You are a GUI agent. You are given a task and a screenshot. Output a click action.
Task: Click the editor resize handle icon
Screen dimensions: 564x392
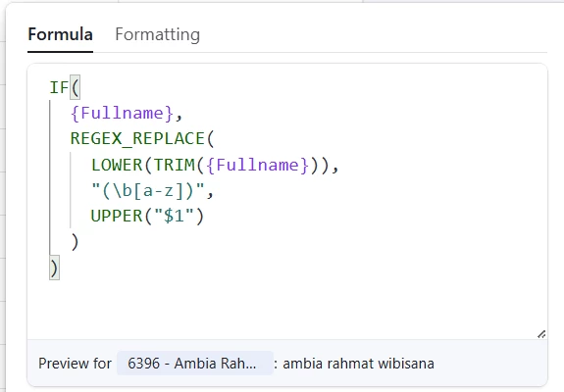tap(541, 334)
